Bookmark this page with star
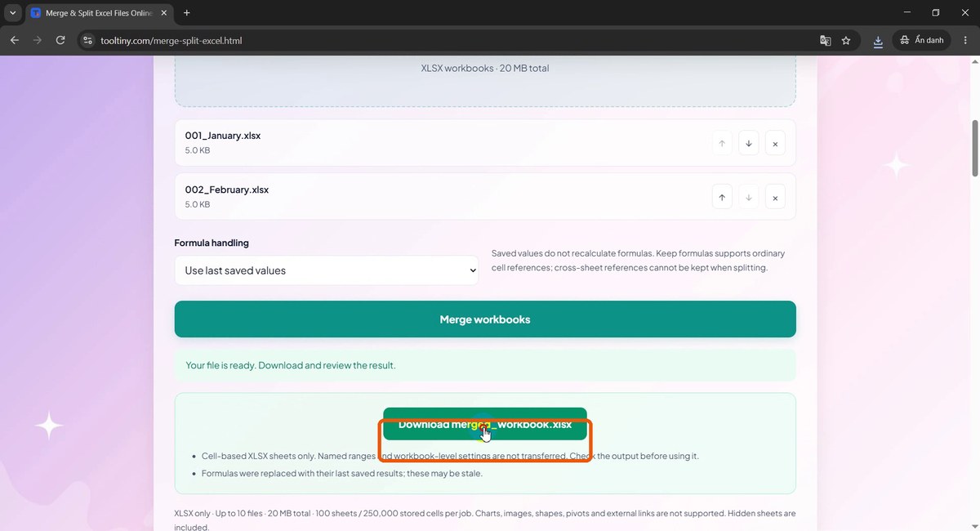 846,40
